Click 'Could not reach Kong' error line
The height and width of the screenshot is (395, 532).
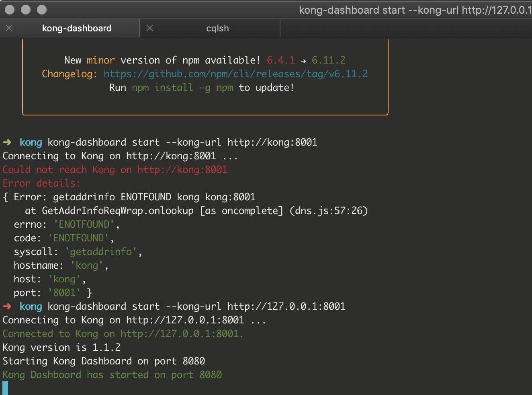[115, 170]
